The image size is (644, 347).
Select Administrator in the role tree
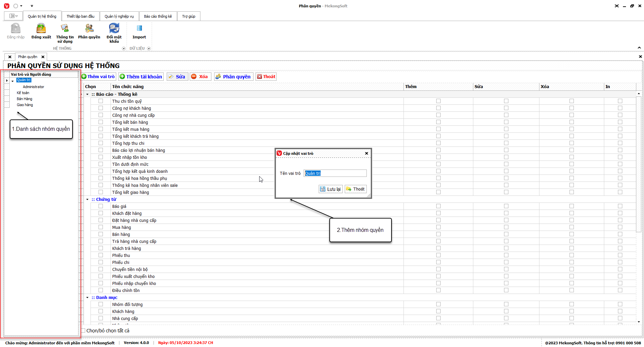[33, 87]
